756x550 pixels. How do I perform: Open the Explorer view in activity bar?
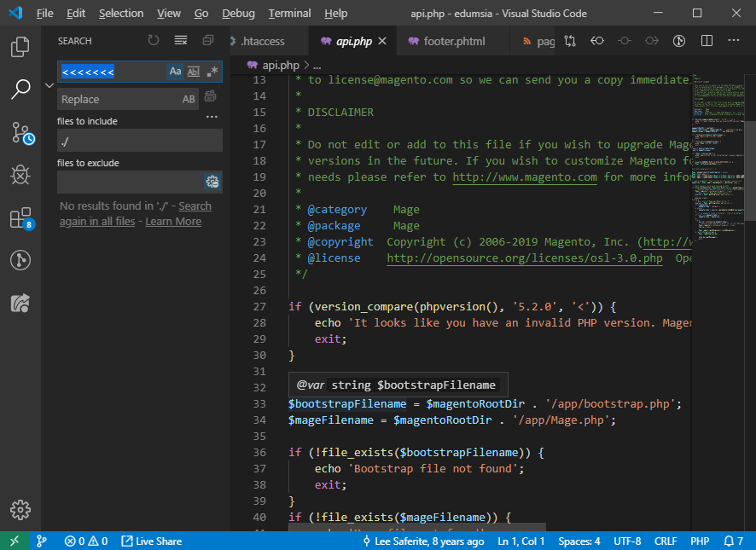tap(20, 47)
